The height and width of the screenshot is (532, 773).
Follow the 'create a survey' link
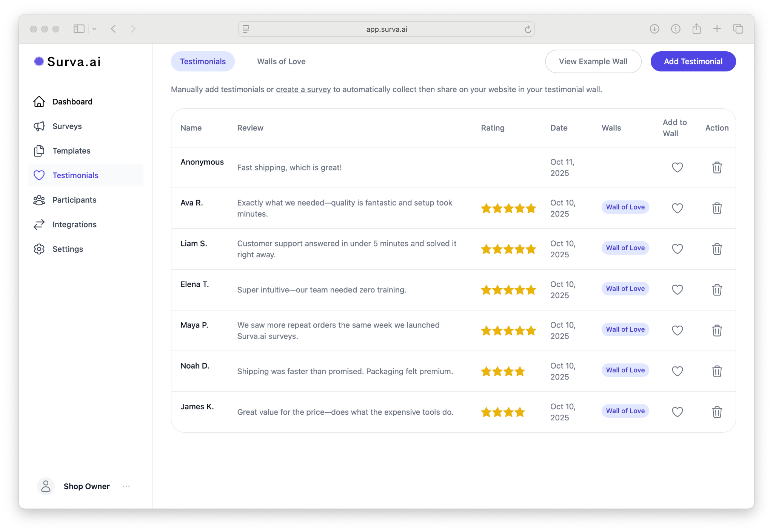[x=303, y=89]
